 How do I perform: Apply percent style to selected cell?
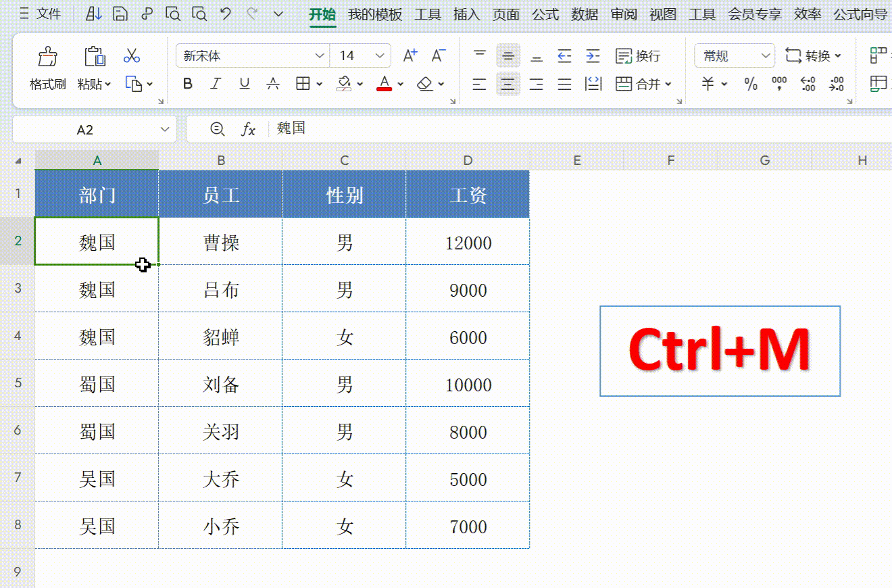coord(751,84)
